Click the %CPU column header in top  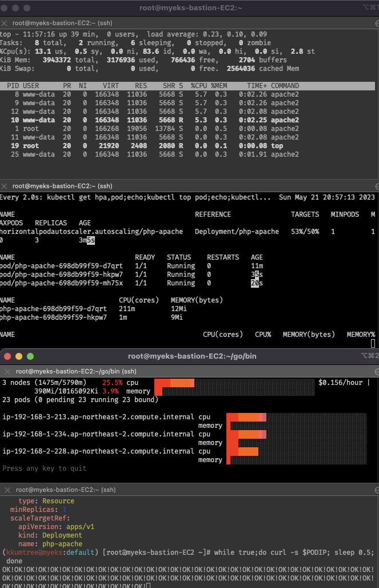(x=199, y=86)
